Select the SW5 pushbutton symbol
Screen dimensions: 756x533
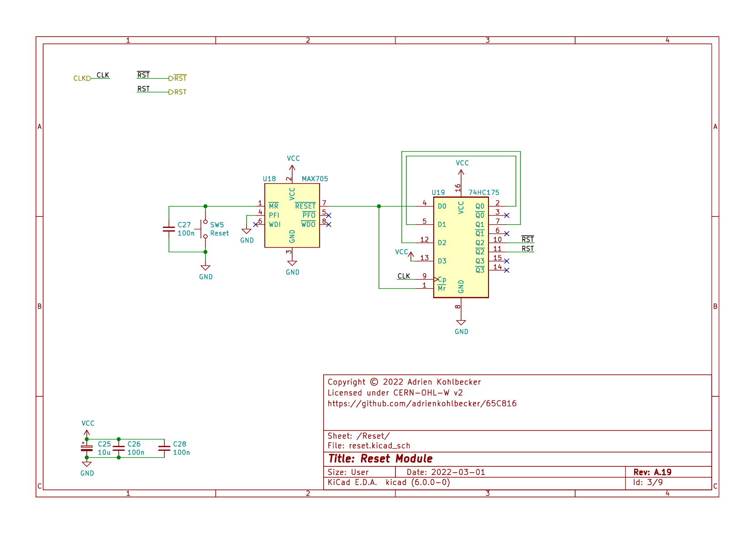coord(203,229)
